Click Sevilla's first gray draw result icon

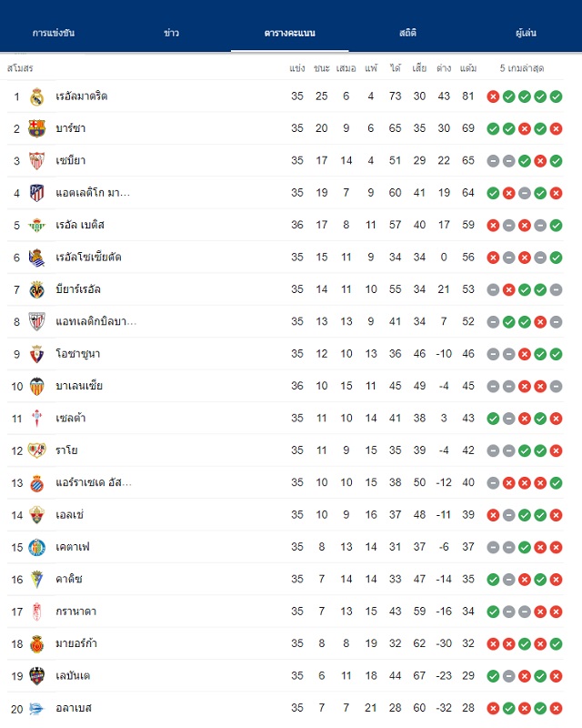click(x=493, y=161)
